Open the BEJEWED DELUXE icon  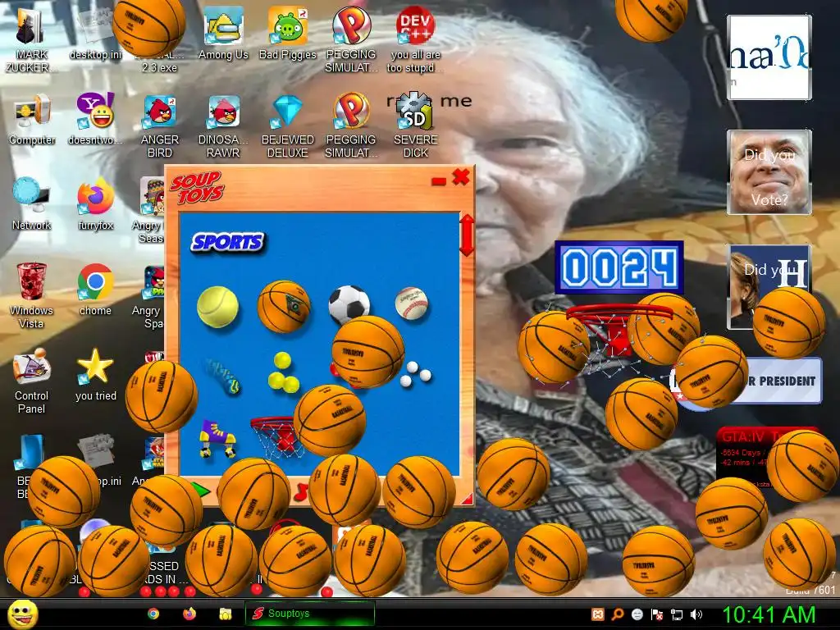[x=288, y=126]
